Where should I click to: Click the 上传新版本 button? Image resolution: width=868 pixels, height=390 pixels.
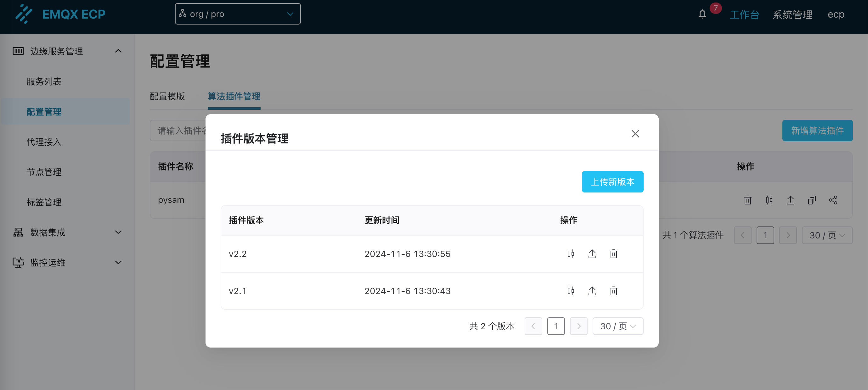[x=612, y=181]
